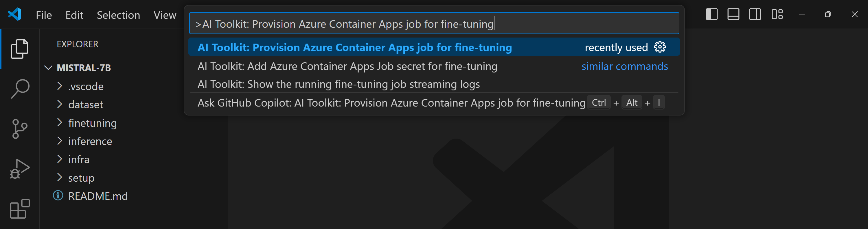Image resolution: width=868 pixels, height=229 pixels.
Task: Toggle the panel layout icon
Action: [733, 14]
